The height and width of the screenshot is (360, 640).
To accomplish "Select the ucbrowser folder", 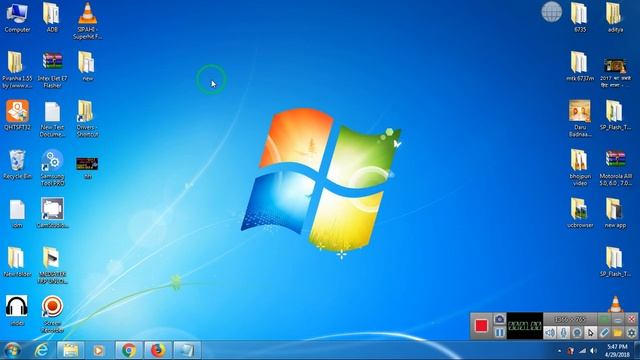I will click(x=580, y=213).
